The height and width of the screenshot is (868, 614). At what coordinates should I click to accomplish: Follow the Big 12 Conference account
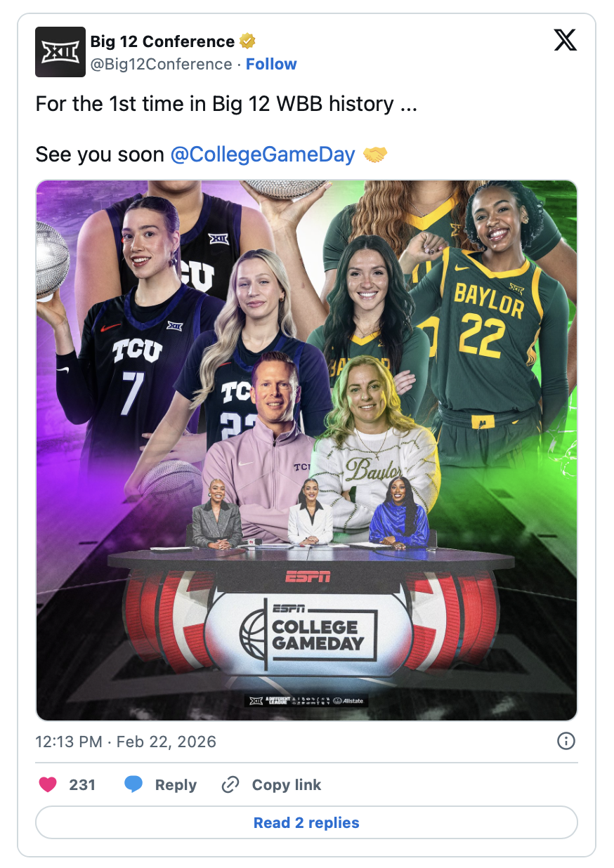271,64
